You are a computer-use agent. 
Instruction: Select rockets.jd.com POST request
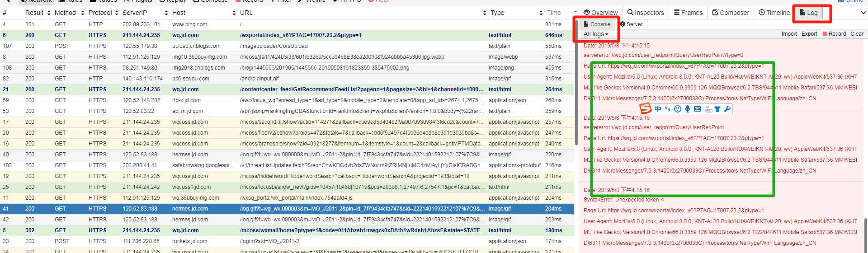pyautogui.click(x=287, y=241)
